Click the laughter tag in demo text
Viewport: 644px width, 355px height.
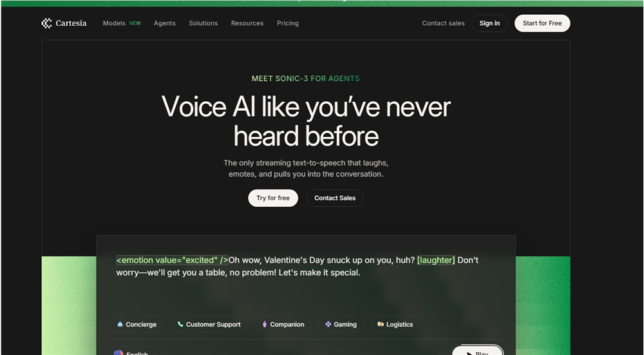pyautogui.click(x=436, y=260)
